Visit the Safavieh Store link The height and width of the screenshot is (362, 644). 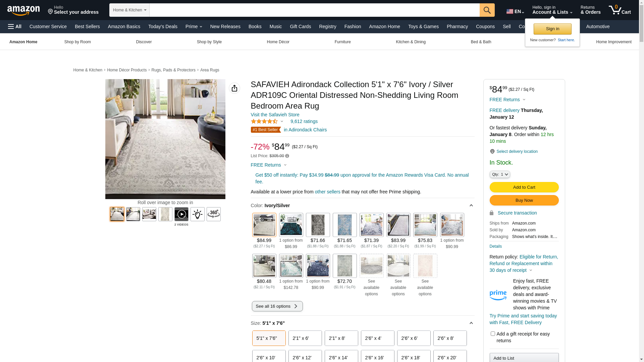point(275,115)
